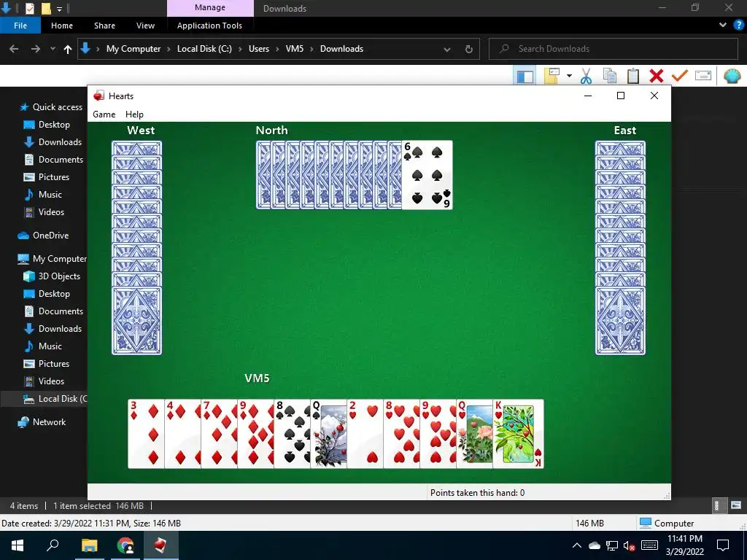Expand the chevron after Users in address bar
Screen dimensions: 747x560
277,49
